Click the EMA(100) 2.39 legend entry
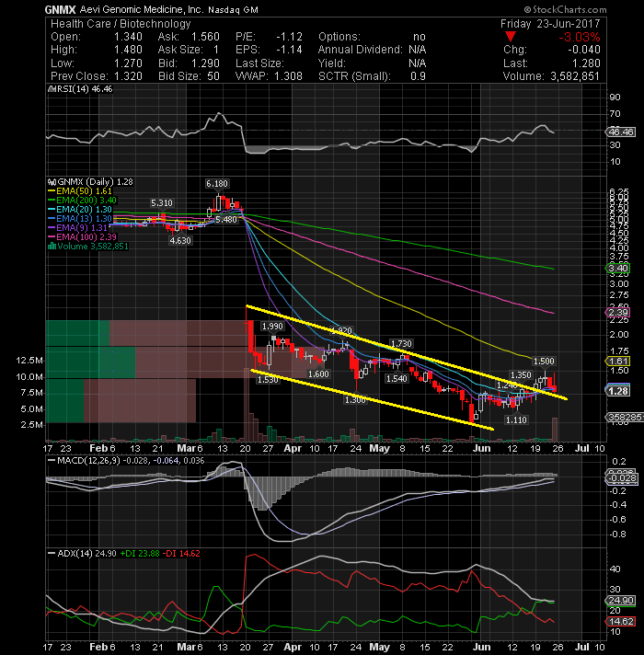This screenshot has height=655, width=644. (x=82, y=236)
